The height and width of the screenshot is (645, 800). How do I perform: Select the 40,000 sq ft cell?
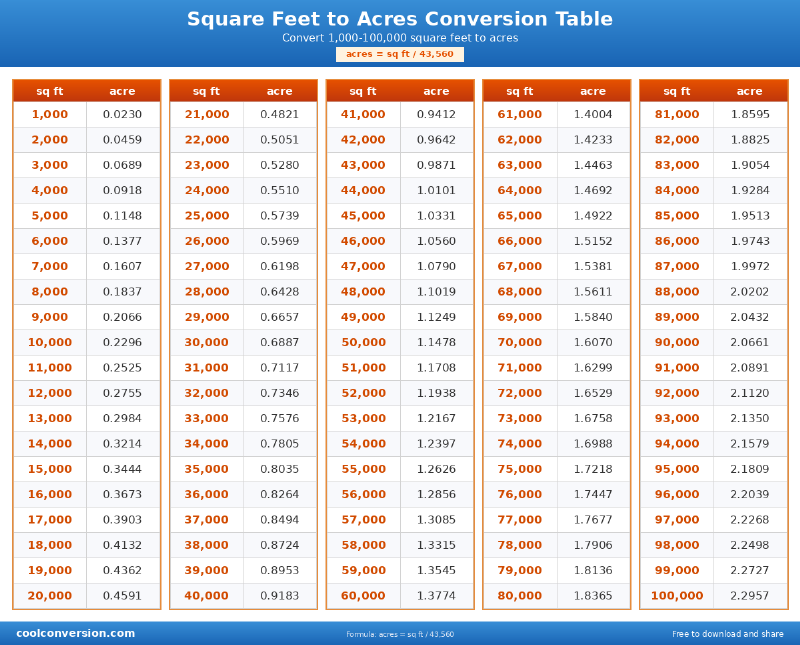[x=207, y=596]
